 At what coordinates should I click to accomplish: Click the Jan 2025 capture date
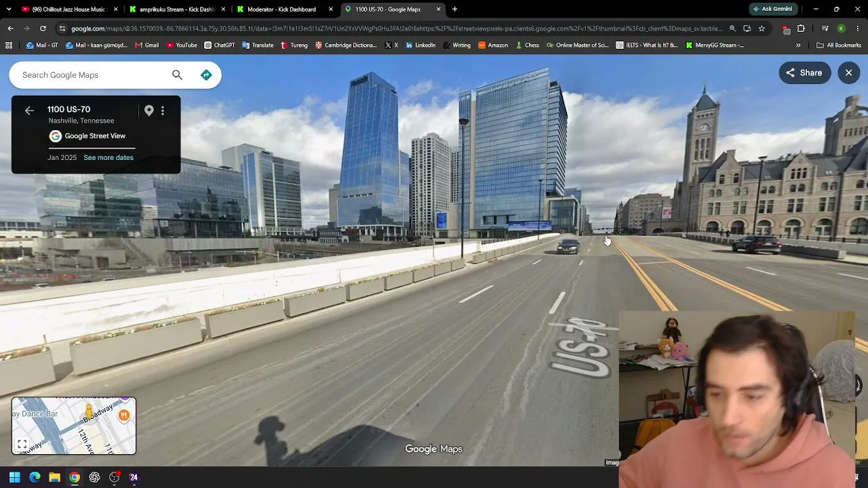click(x=62, y=158)
